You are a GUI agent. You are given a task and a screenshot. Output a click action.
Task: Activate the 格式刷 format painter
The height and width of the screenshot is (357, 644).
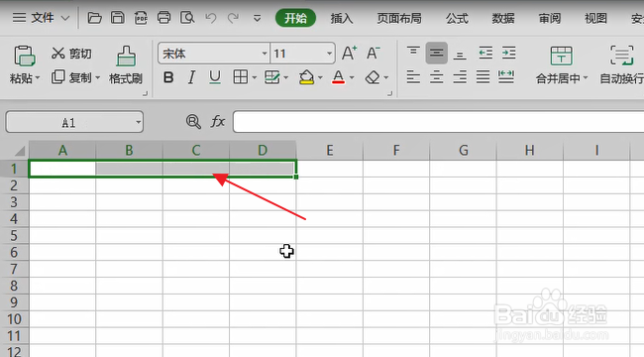tap(126, 65)
